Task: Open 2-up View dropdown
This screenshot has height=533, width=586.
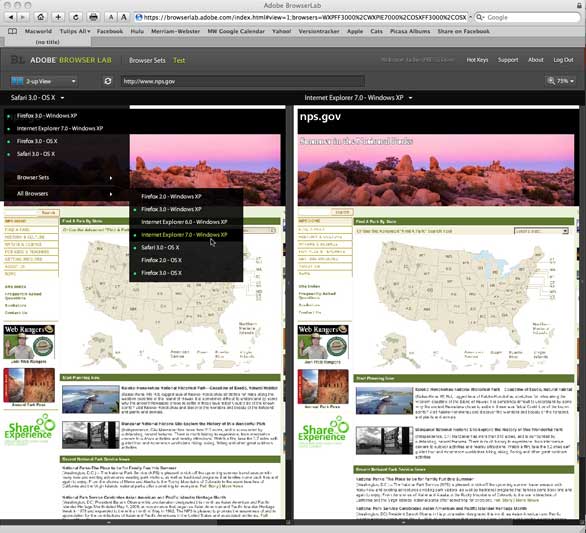Action: click(44, 81)
